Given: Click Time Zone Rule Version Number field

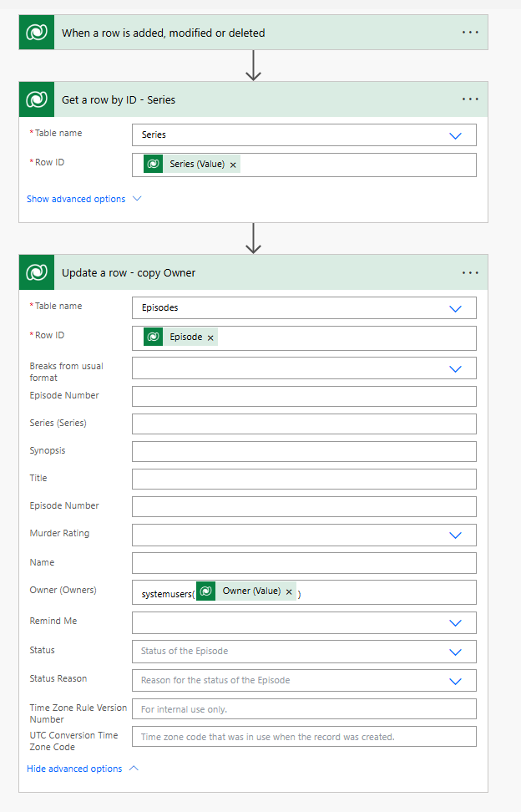Looking at the screenshot, I should coord(304,709).
